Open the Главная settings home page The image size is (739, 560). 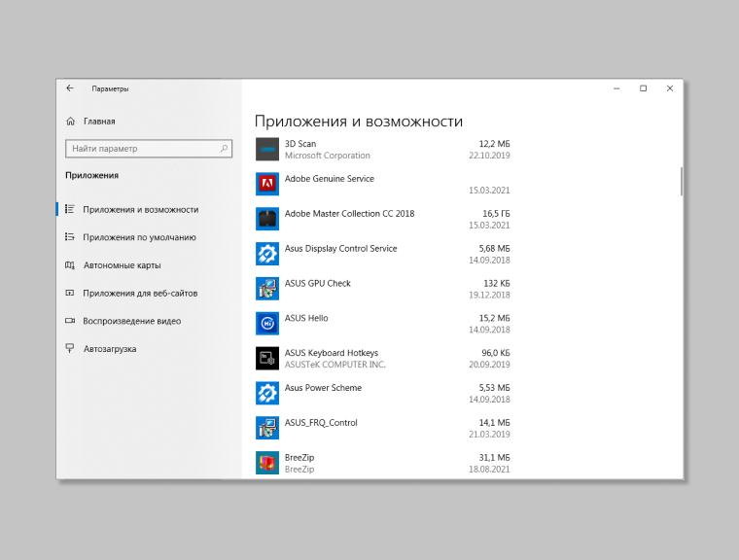[99, 122]
